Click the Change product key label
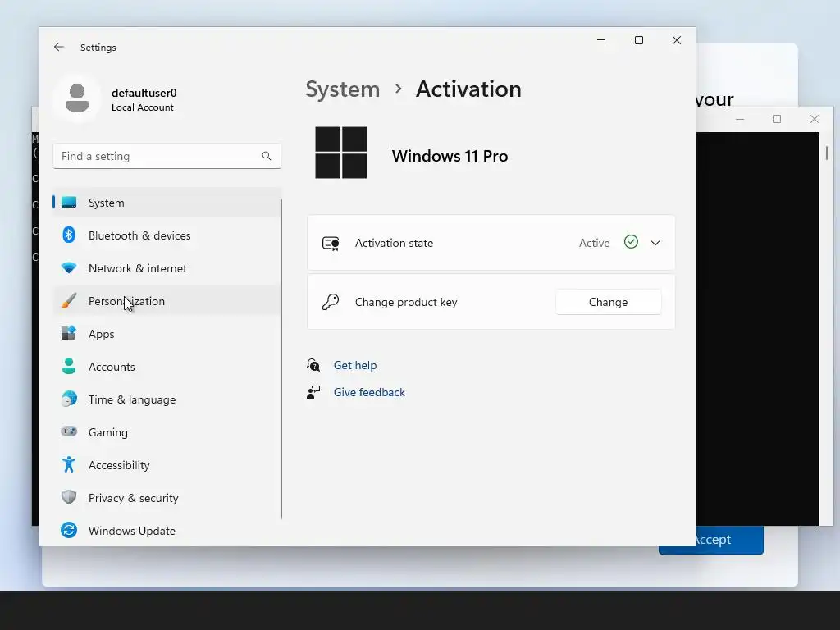The image size is (840, 630). pos(406,302)
